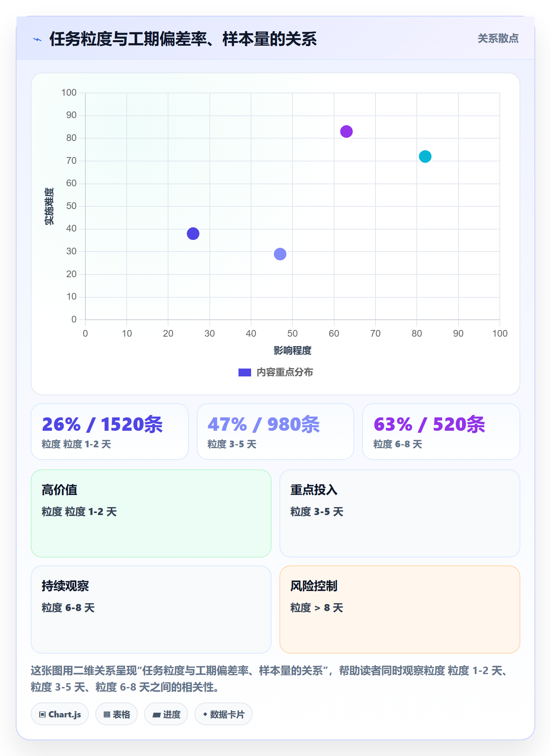The height and width of the screenshot is (756, 551).
Task: Select the 重点投入 quadrant card
Action: click(x=400, y=513)
